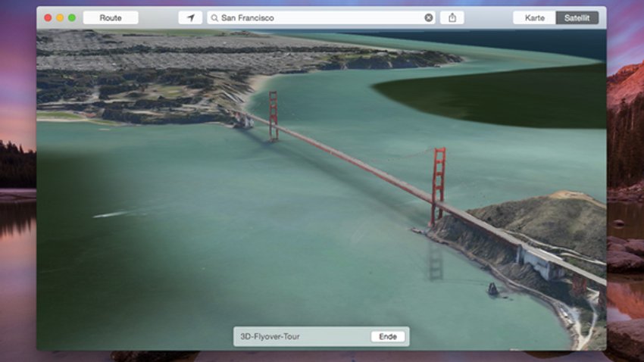Image resolution: width=644 pixels, height=362 pixels.
Task: End the 3D flyover tour with Ende
Action: pos(388,336)
